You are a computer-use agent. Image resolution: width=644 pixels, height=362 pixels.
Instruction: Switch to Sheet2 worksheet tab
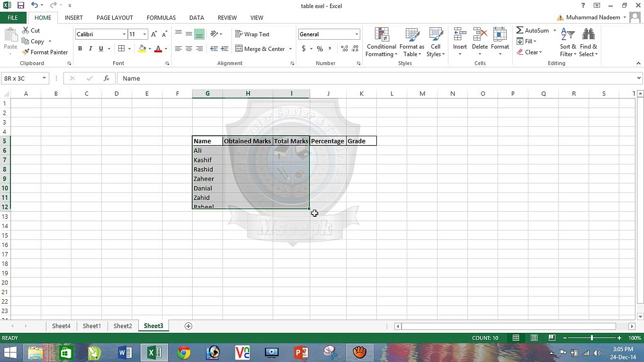123,326
